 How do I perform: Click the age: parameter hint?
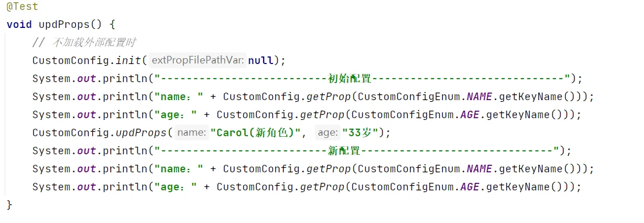pos(328,133)
